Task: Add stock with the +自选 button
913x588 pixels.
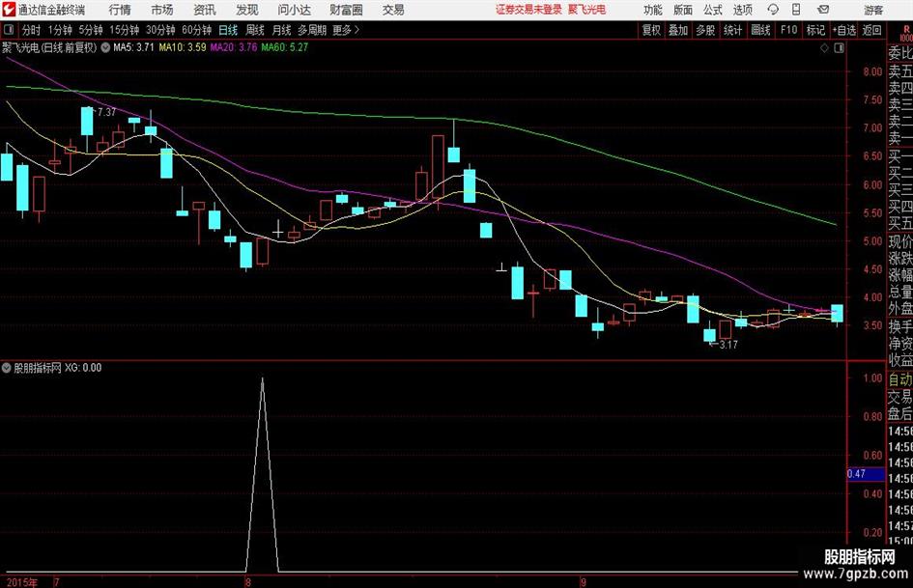Action: tap(843, 30)
